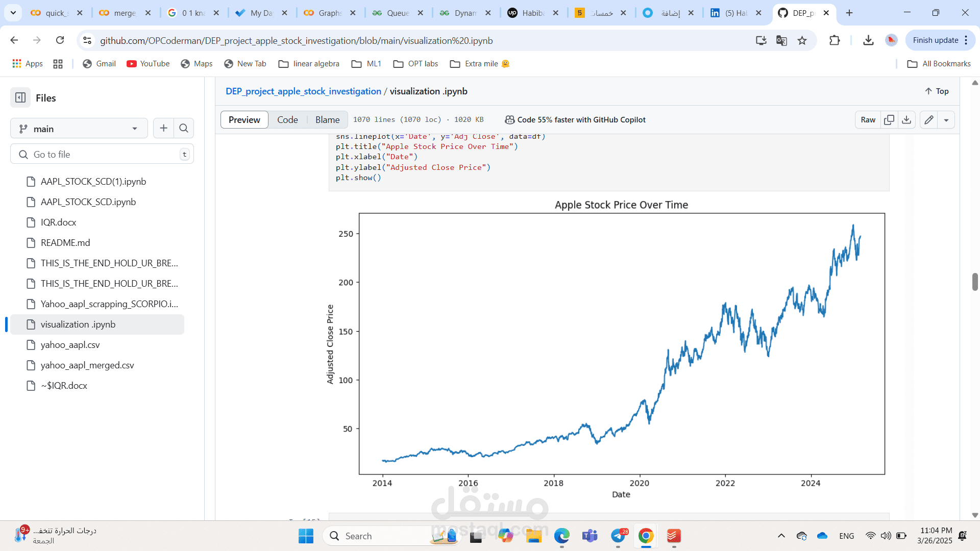980x551 pixels.
Task: Open tab groups grid icon in bookmarks bar
Action: [x=58, y=64]
